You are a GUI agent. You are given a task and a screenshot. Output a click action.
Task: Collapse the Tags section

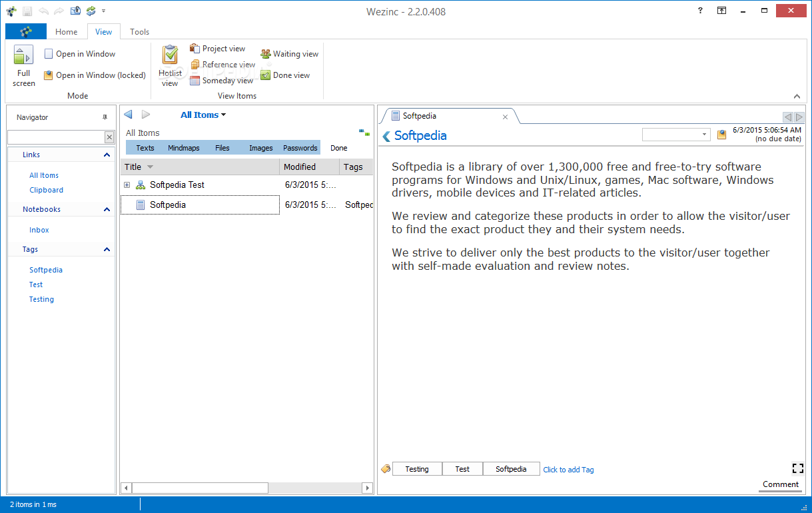(x=107, y=249)
